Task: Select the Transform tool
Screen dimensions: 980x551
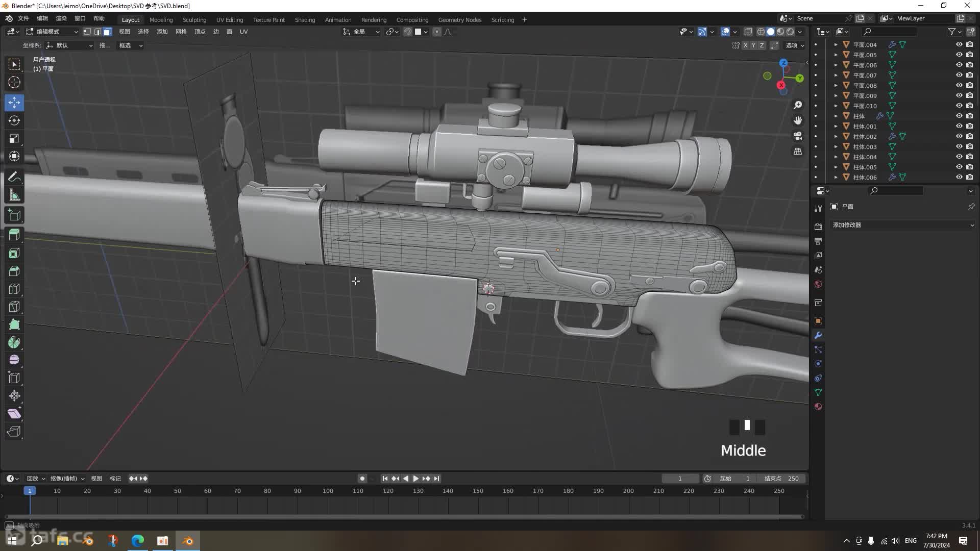Action: 14,156
